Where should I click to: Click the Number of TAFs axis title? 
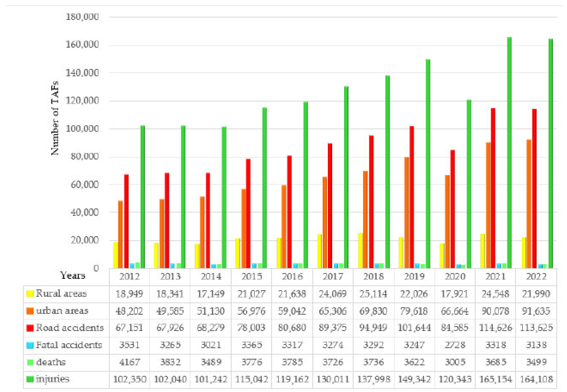coord(55,118)
